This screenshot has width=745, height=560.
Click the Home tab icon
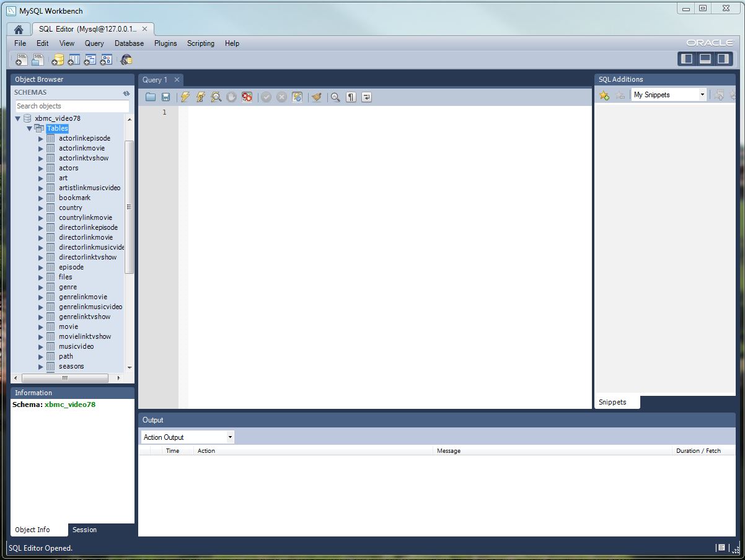coord(19,29)
